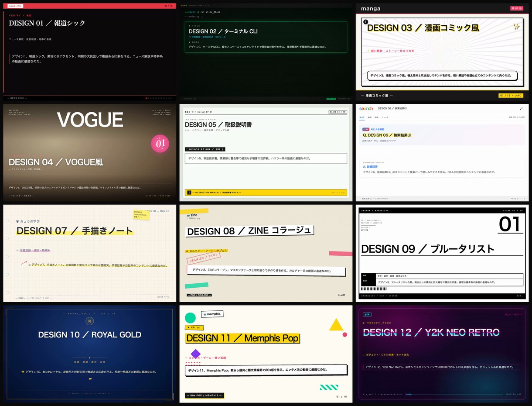
Task: Click the 80s POP / MEMPHIS footer tag
Action: click(x=205, y=396)
